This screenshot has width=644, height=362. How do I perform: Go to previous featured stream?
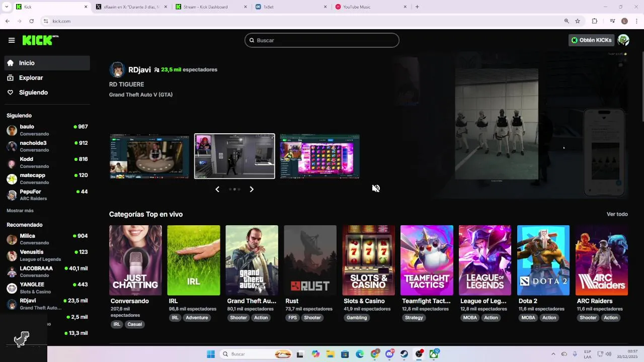[x=217, y=189]
